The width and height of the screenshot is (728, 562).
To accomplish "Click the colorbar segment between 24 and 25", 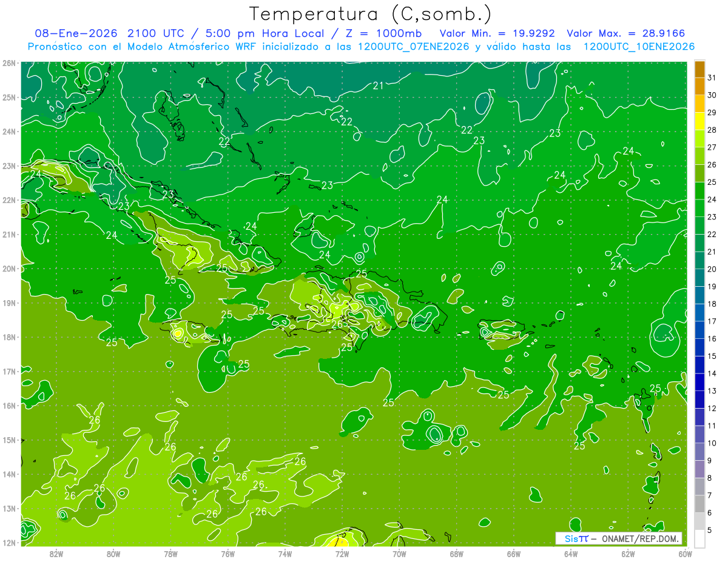I will click(699, 191).
